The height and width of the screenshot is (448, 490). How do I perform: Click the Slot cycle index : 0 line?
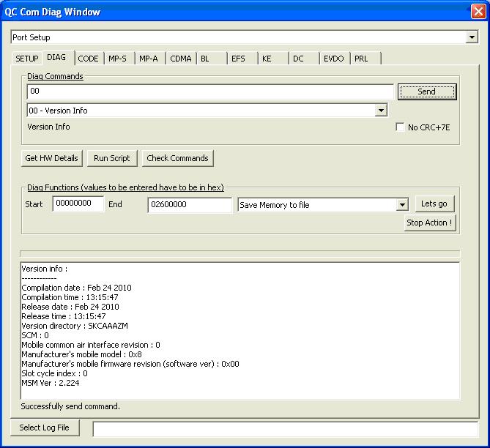55,373
